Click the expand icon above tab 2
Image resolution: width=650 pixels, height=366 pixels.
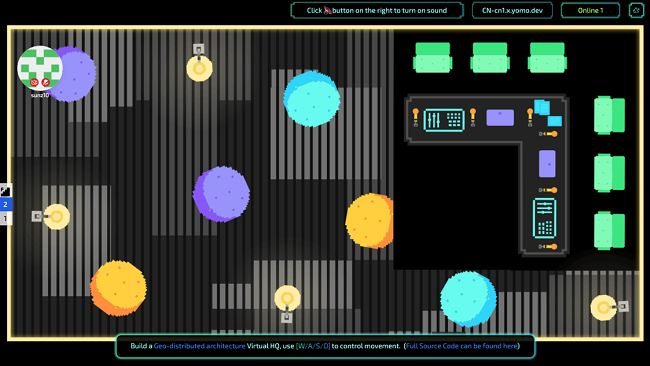[x=5, y=191]
